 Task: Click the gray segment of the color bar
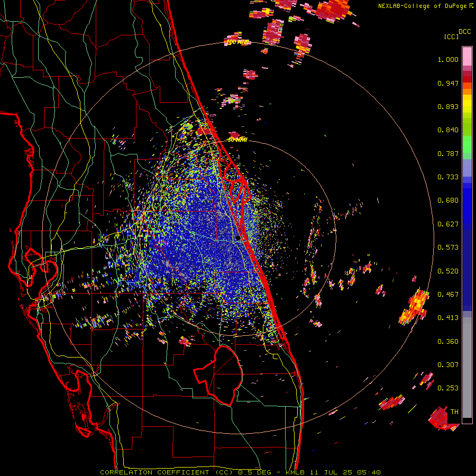pyautogui.click(x=467, y=368)
